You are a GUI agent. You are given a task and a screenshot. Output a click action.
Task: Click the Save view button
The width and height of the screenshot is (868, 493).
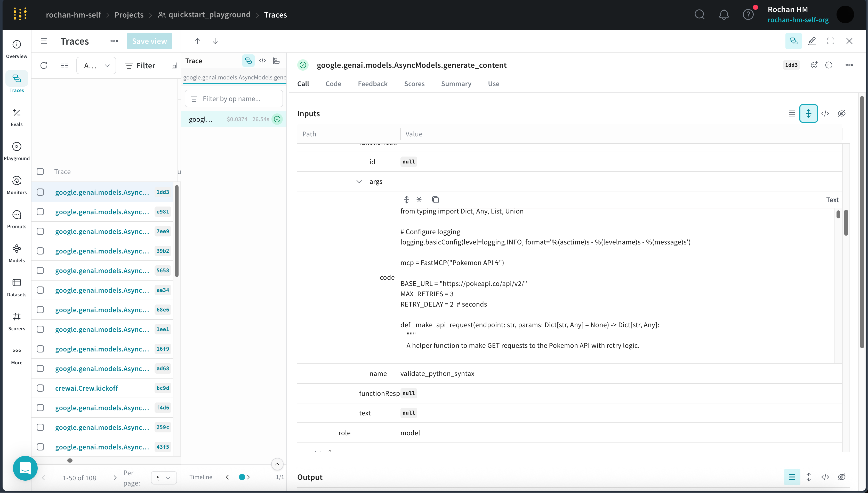(149, 41)
